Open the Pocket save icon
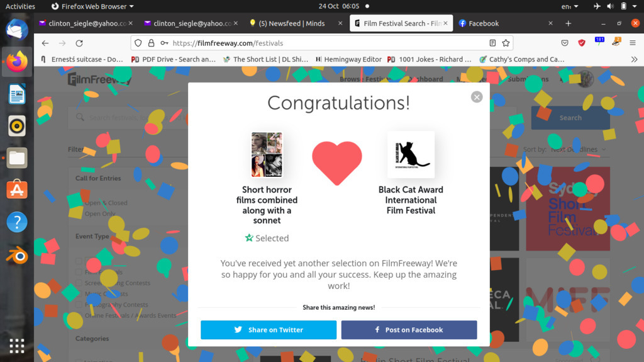This screenshot has width=644, height=362. [565, 43]
